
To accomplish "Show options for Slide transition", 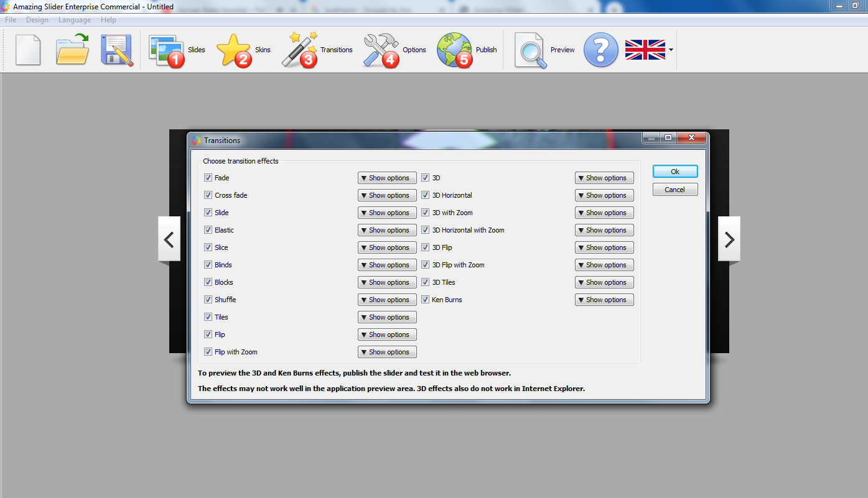I will click(387, 213).
